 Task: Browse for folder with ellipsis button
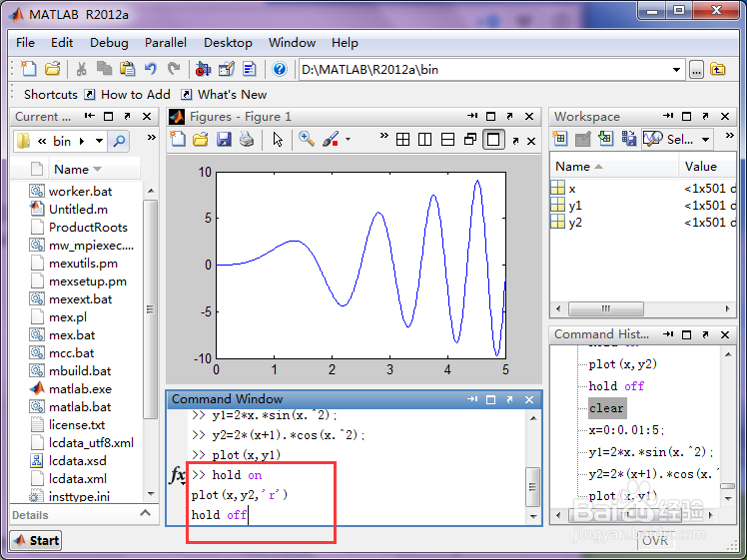[696, 70]
